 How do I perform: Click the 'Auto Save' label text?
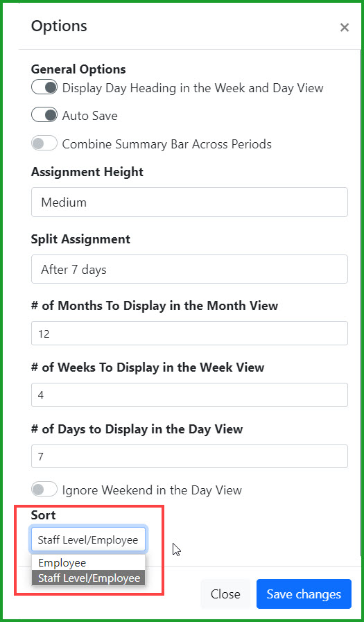pyautogui.click(x=89, y=116)
